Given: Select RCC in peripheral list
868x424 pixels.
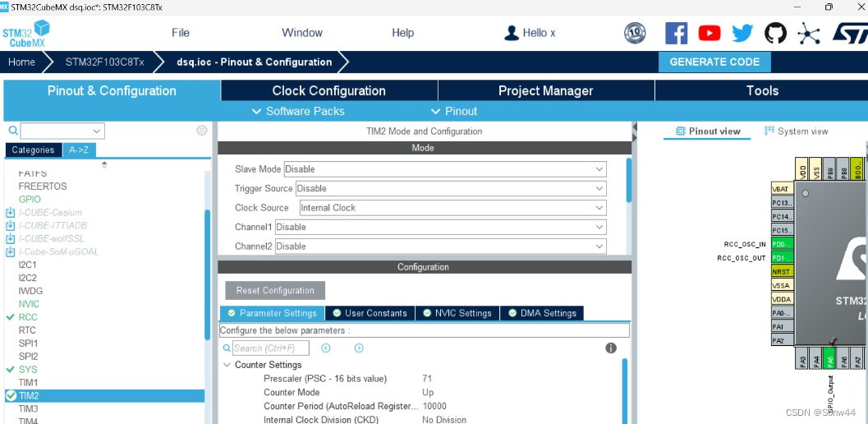Looking at the screenshot, I should (x=28, y=317).
